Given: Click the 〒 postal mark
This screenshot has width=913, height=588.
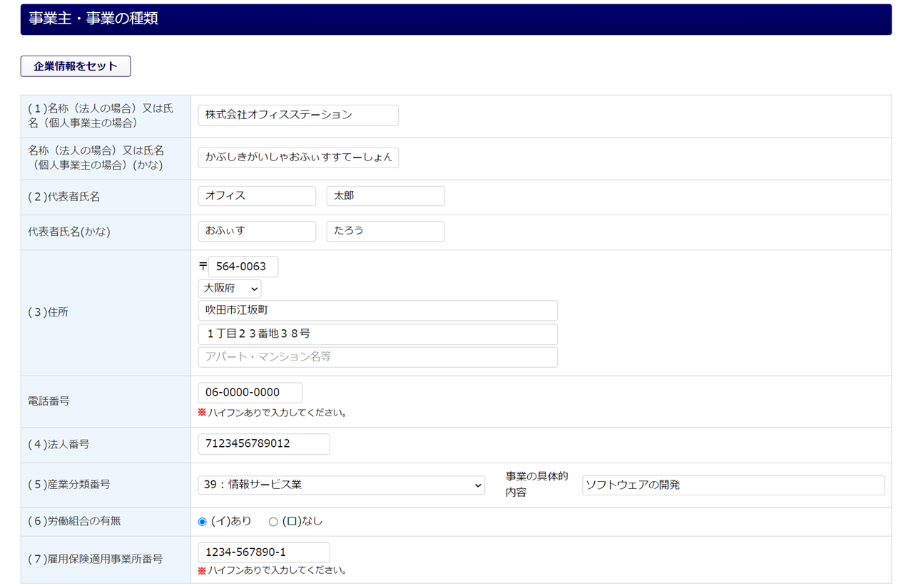Looking at the screenshot, I should (x=203, y=266).
